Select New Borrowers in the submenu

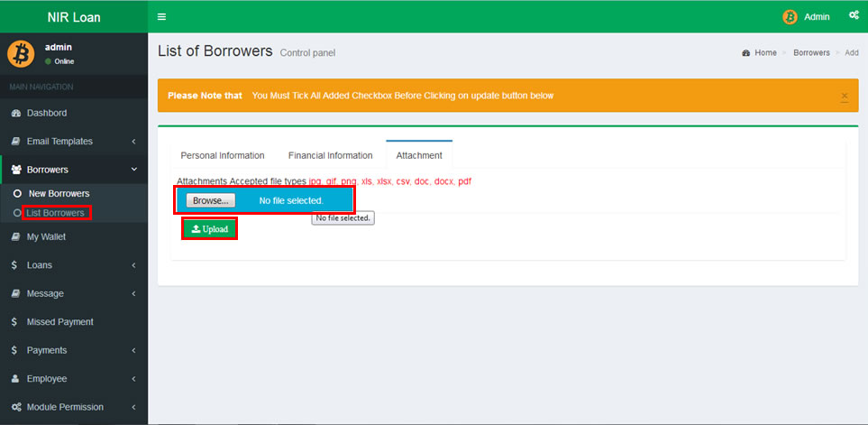[59, 193]
